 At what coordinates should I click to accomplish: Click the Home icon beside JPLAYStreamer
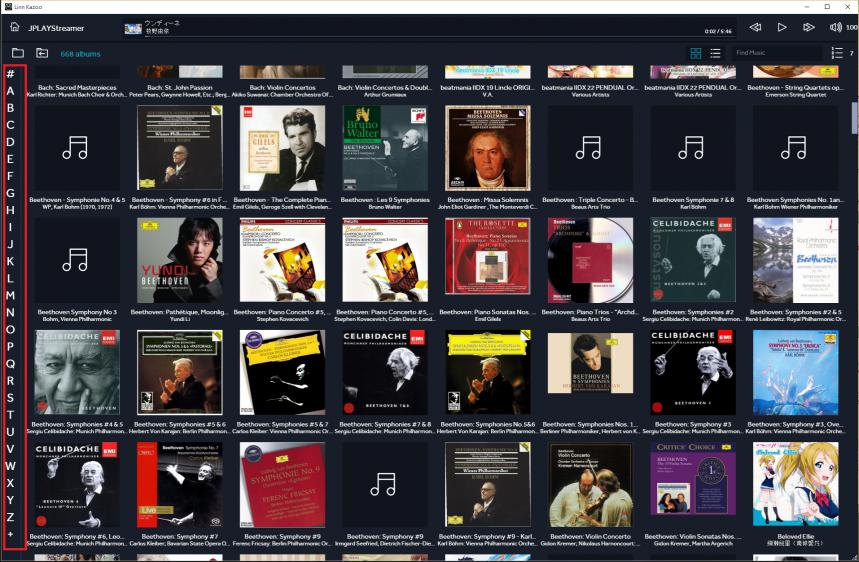(12, 28)
